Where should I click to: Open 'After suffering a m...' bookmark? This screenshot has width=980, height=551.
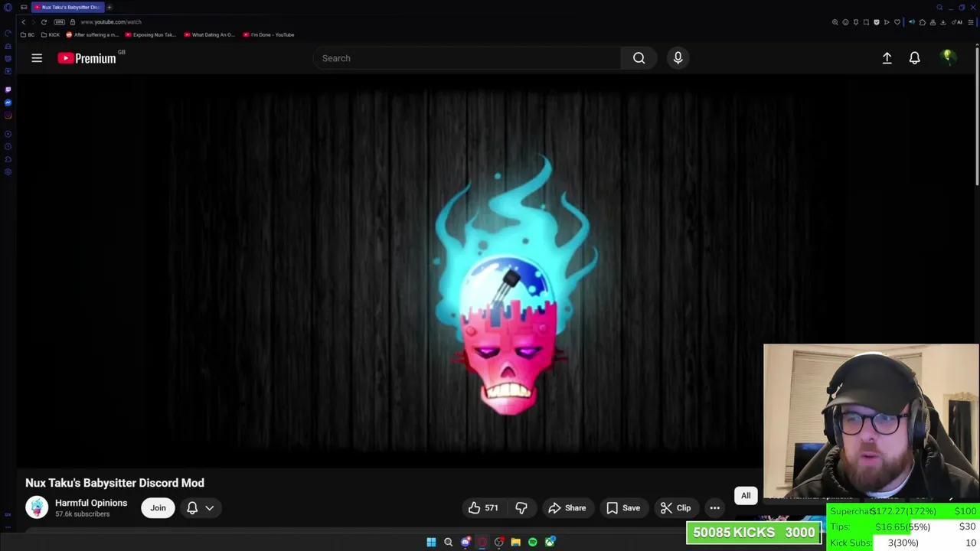pyautogui.click(x=93, y=34)
